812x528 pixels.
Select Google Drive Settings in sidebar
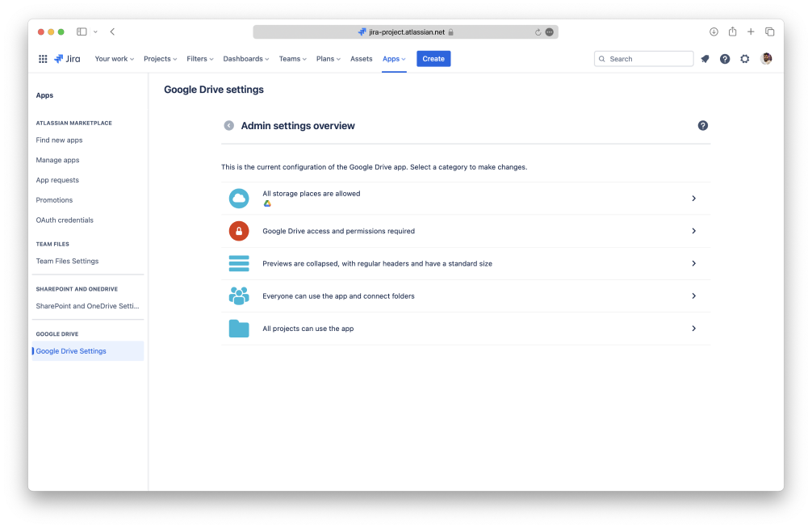tap(87, 351)
